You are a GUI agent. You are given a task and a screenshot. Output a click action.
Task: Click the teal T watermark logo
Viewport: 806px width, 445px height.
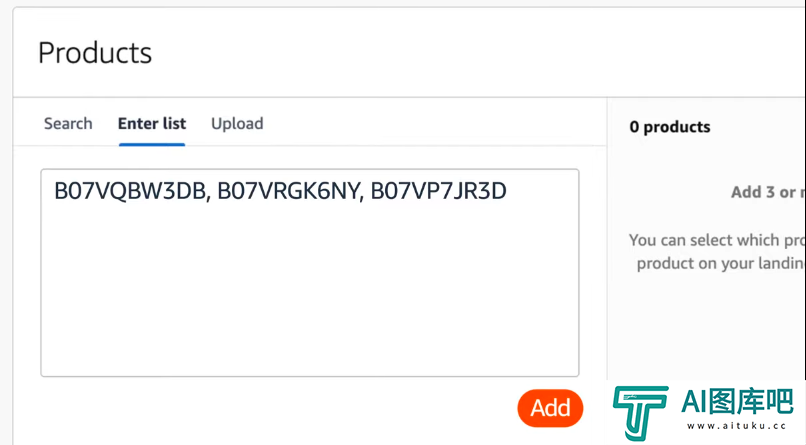tap(640, 413)
